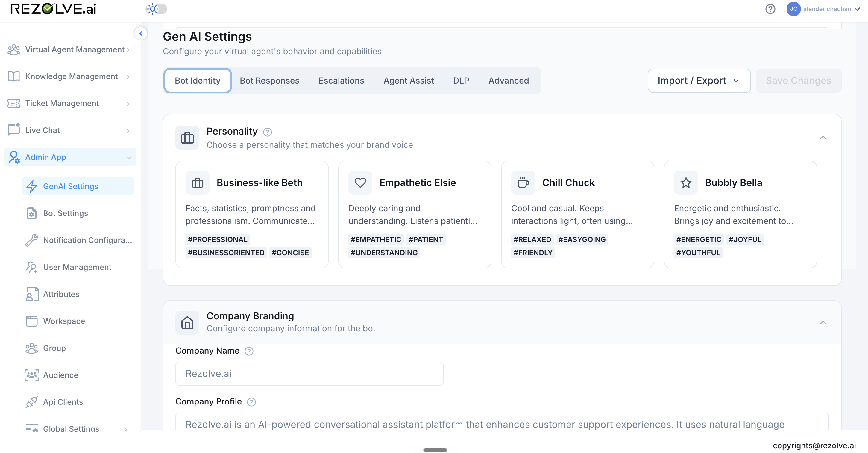Click the Ticket Management ticket icon
Image resolution: width=868 pixels, height=453 pixels.
coord(14,104)
